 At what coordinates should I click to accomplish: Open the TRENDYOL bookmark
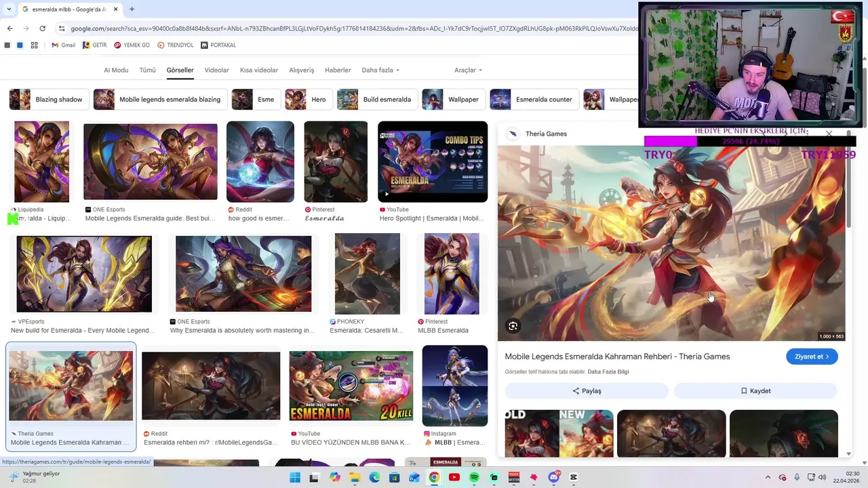(175, 45)
